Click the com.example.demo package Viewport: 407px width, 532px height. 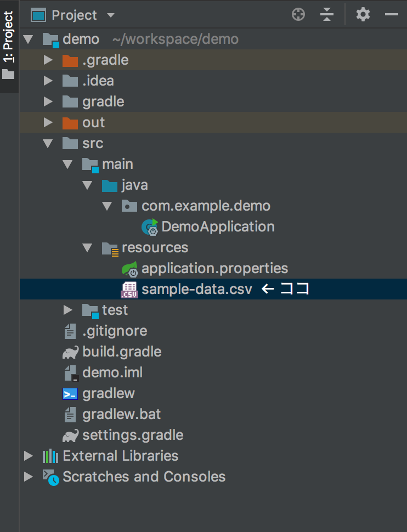(206, 206)
